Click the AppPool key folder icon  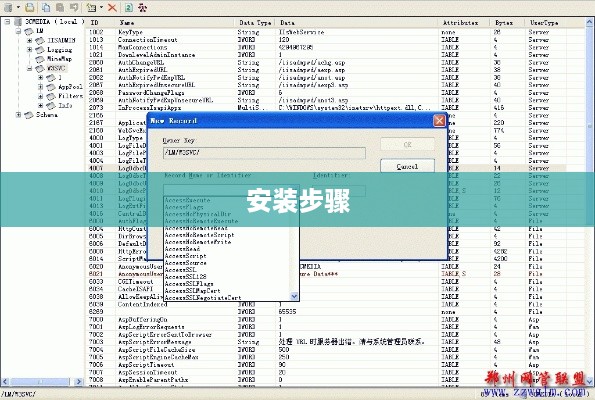click(51, 87)
